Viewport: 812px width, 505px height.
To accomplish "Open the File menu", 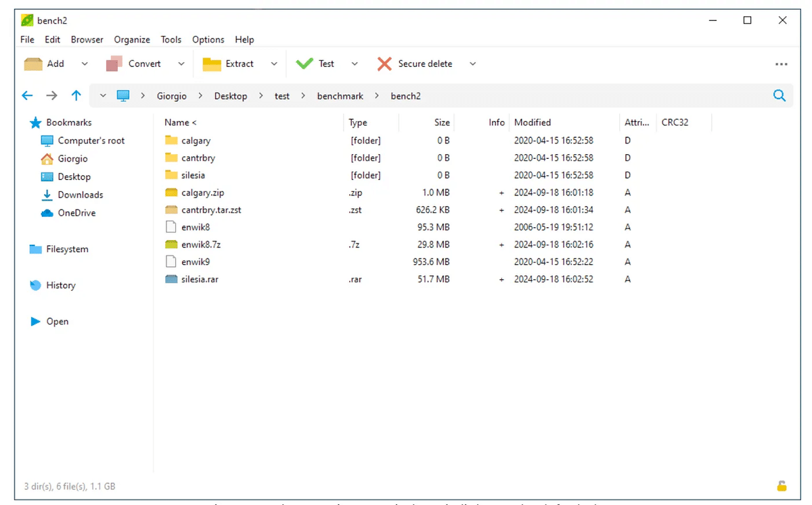I will click(x=27, y=40).
